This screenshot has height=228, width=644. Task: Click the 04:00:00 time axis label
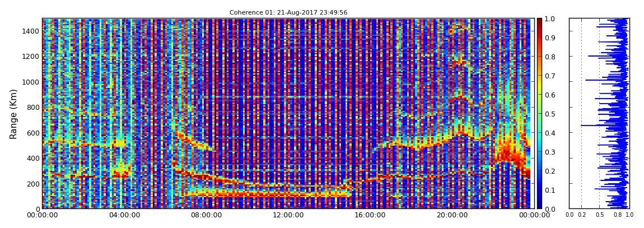pyautogui.click(x=124, y=215)
